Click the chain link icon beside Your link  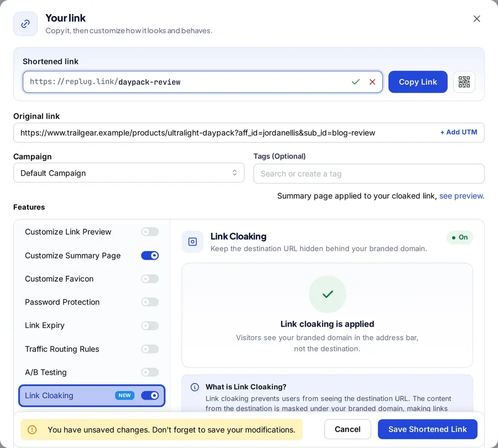tap(25, 24)
